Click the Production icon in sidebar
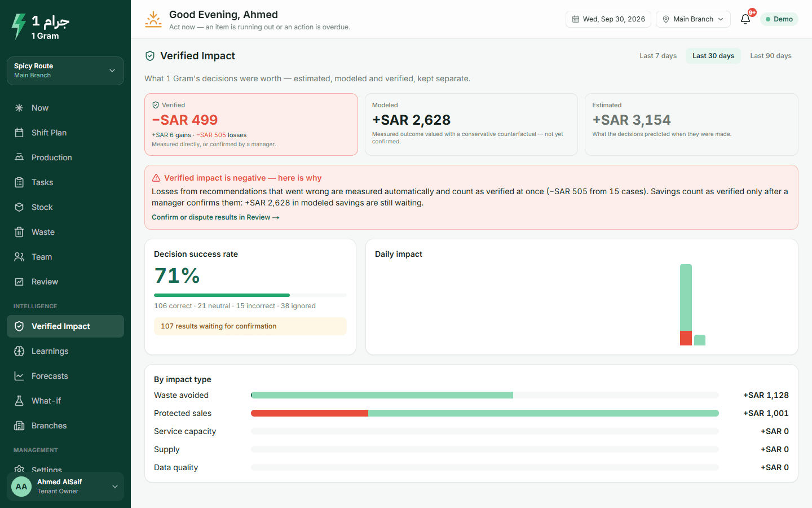This screenshot has height=508, width=812. pos(19,157)
